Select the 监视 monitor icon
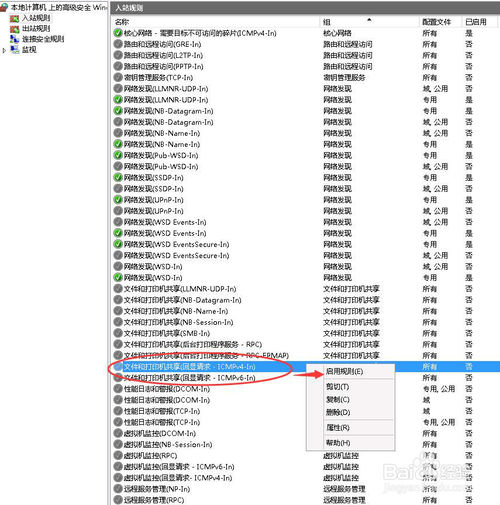This screenshot has height=505, width=500. 14,50
